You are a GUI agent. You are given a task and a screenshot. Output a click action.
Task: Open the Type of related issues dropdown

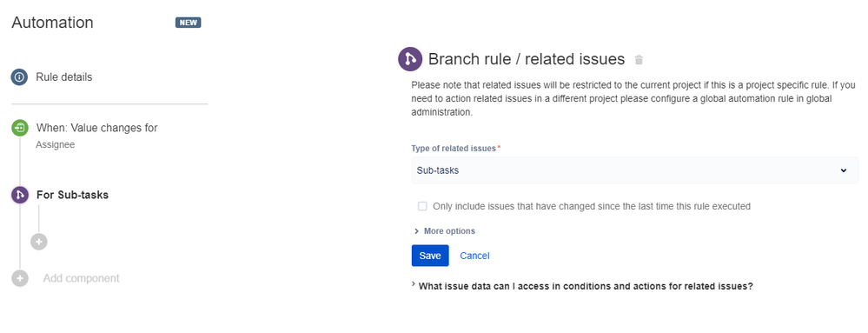pos(634,170)
